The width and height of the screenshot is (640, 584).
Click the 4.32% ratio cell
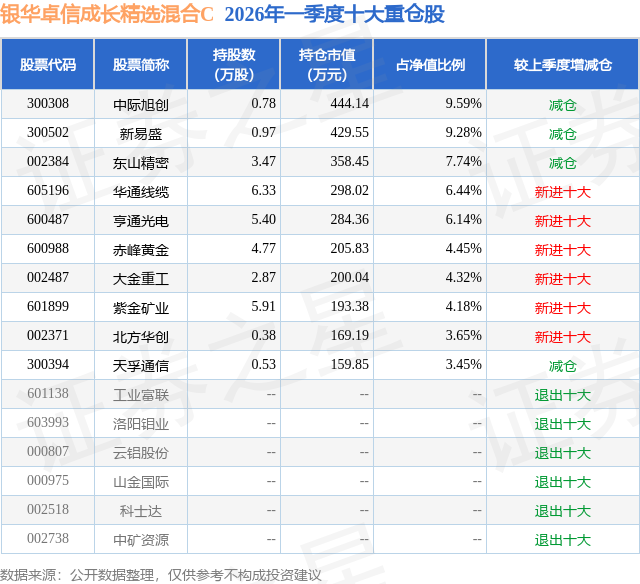pyautogui.click(x=463, y=278)
